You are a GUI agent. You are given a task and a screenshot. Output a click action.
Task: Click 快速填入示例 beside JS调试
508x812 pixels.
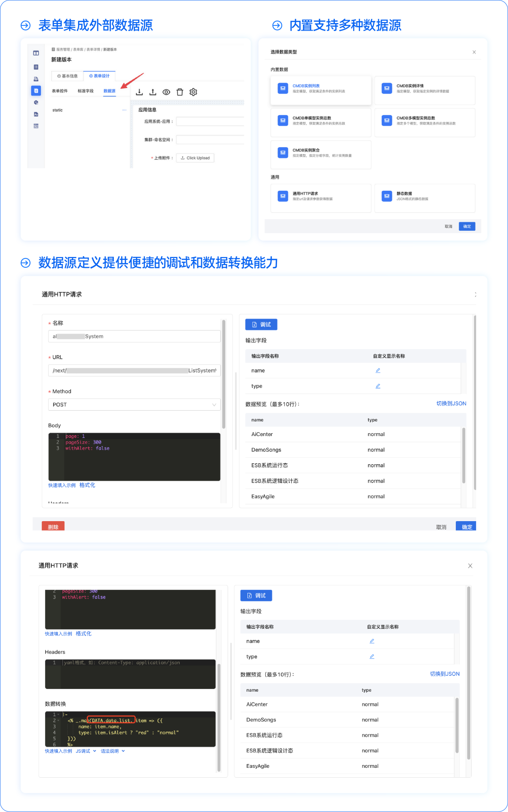[58, 751]
